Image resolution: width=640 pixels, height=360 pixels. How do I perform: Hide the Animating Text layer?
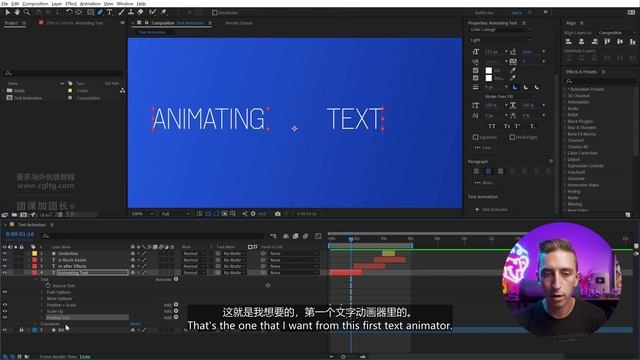click(4, 272)
